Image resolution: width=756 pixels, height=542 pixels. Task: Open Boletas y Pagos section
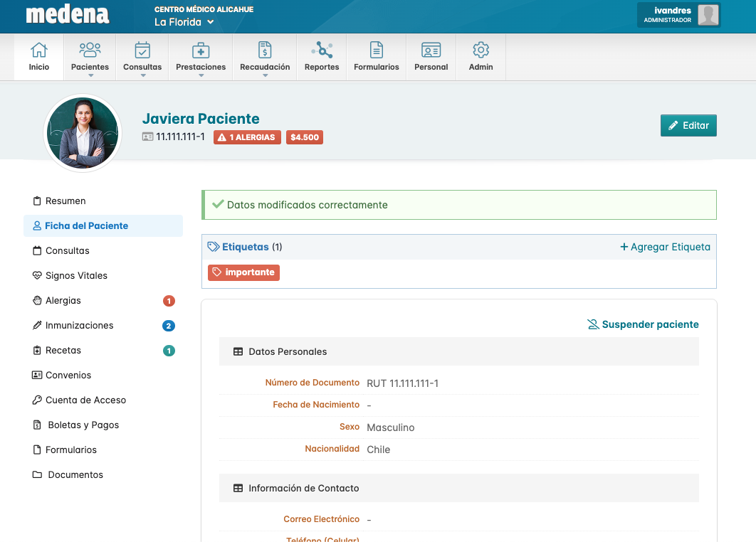pyautogui.click(x=83, y=425)
